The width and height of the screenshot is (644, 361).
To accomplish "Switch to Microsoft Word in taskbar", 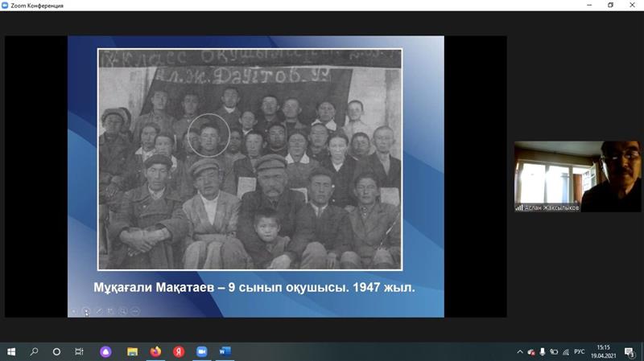I will pyautogui.click(x=225, y=351).
